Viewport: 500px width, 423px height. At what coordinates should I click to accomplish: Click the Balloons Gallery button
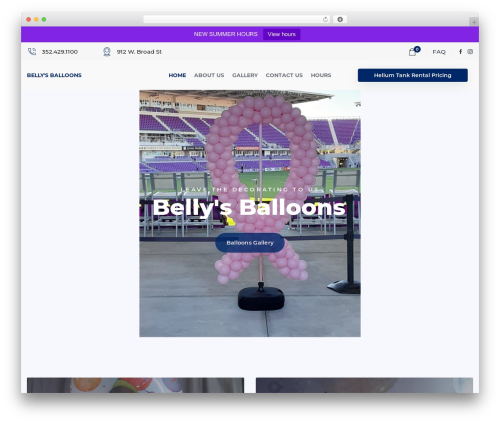(x=250, y=243)
